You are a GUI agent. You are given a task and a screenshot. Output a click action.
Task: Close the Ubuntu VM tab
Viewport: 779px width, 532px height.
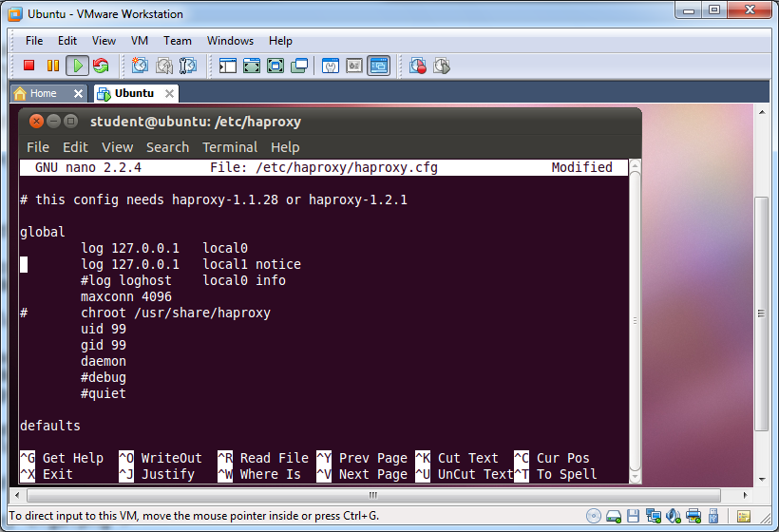(x=169, y=93)
